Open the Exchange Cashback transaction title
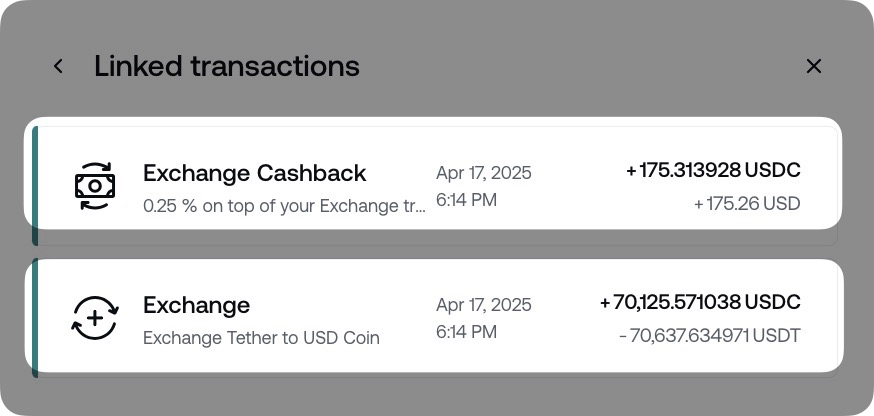874x416 pixels. pos(254,173)
